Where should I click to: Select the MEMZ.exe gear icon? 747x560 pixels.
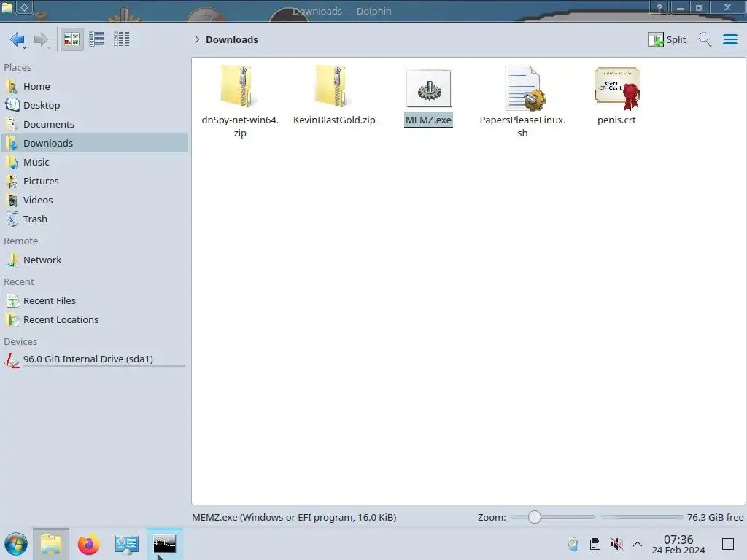428,88
